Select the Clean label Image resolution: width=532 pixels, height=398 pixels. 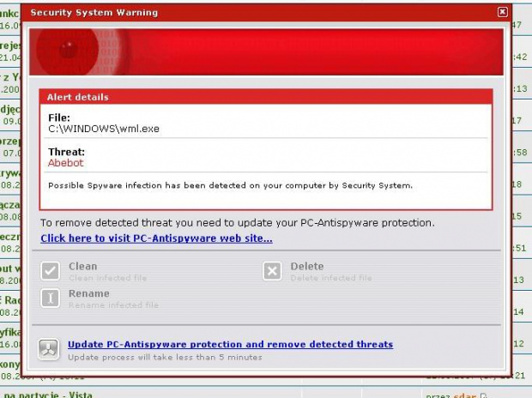coord(83,267)
